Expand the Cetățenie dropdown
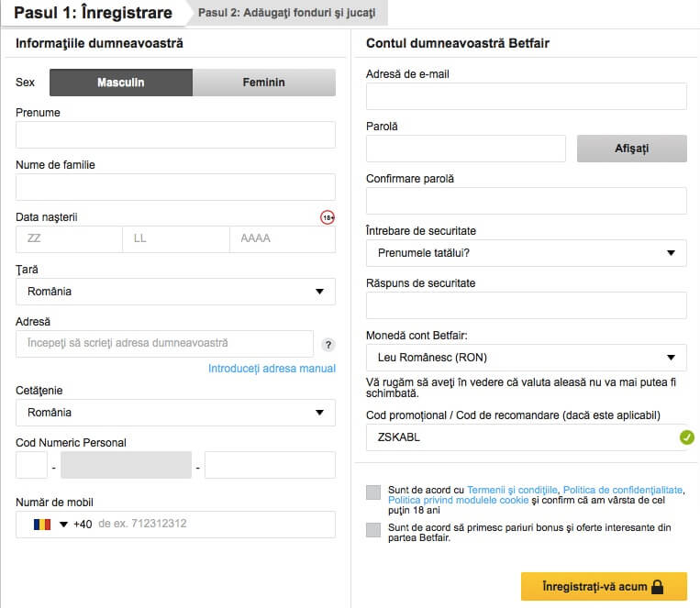The image size is (700, 608). tap(175, 413)
